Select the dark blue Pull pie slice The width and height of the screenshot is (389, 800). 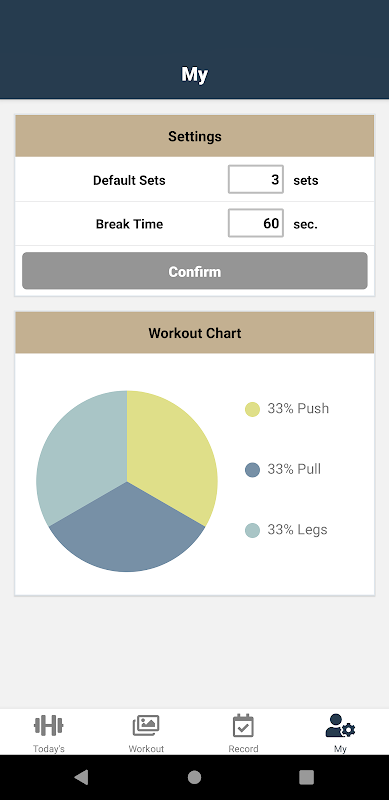coord(127,533)
